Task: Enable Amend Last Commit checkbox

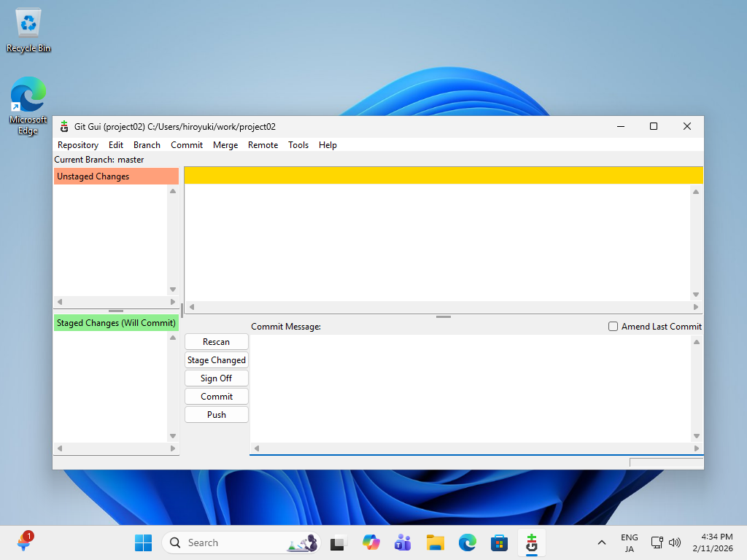Action: click(613, 326)
